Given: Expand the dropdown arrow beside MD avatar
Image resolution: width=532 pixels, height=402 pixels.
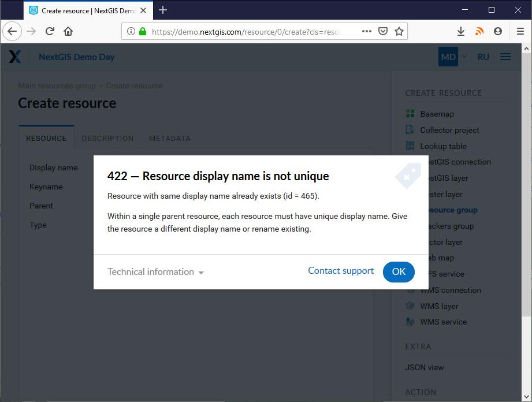Looking at the screenshot, I should (464, 57).
